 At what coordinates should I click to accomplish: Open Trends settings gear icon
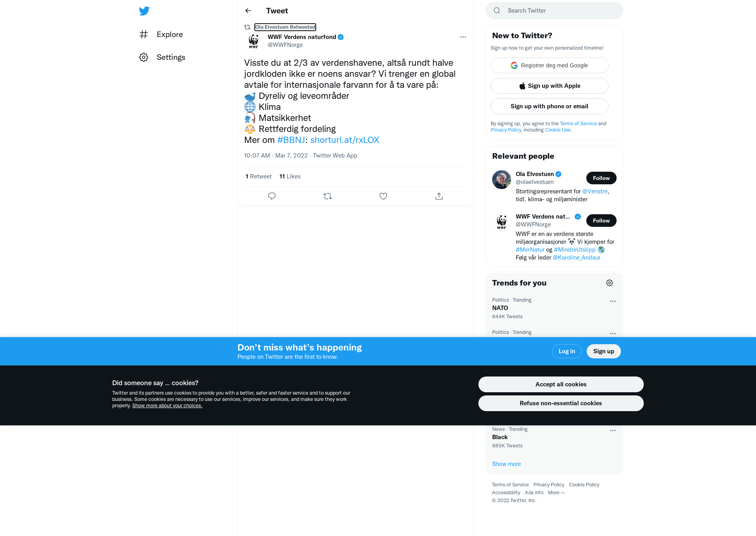tap(610, 283)
